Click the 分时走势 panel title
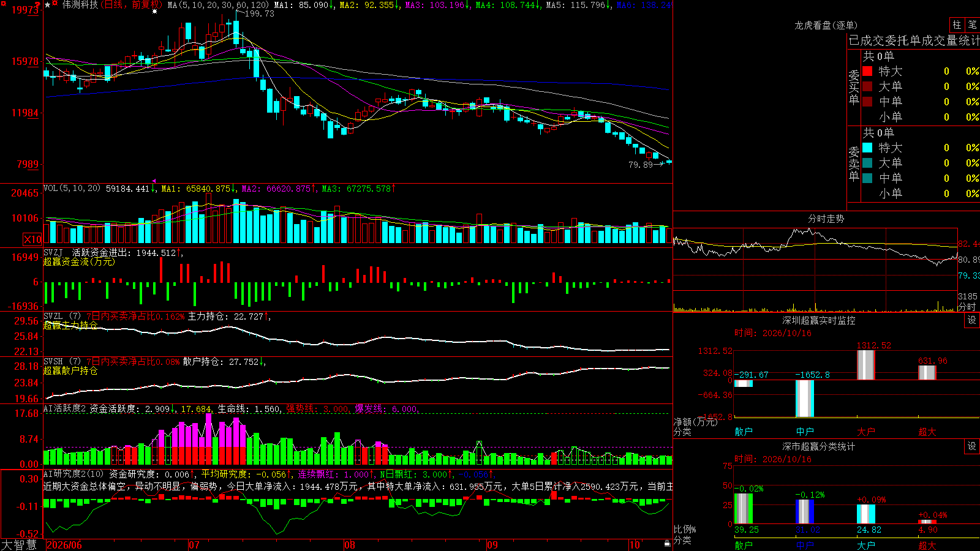980x551 pixels. coord(826,219)
